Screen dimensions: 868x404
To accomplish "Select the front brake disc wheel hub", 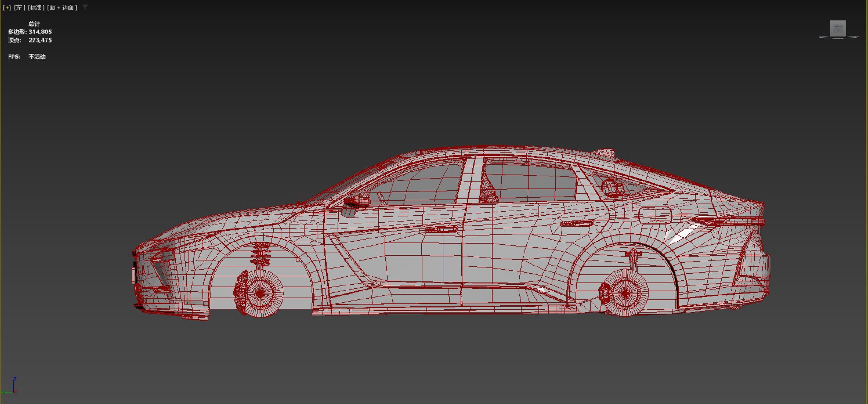I will point(259,293).
